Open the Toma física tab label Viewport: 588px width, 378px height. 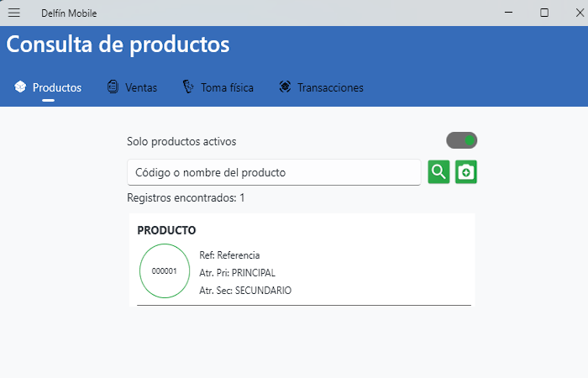click(228, 87)
